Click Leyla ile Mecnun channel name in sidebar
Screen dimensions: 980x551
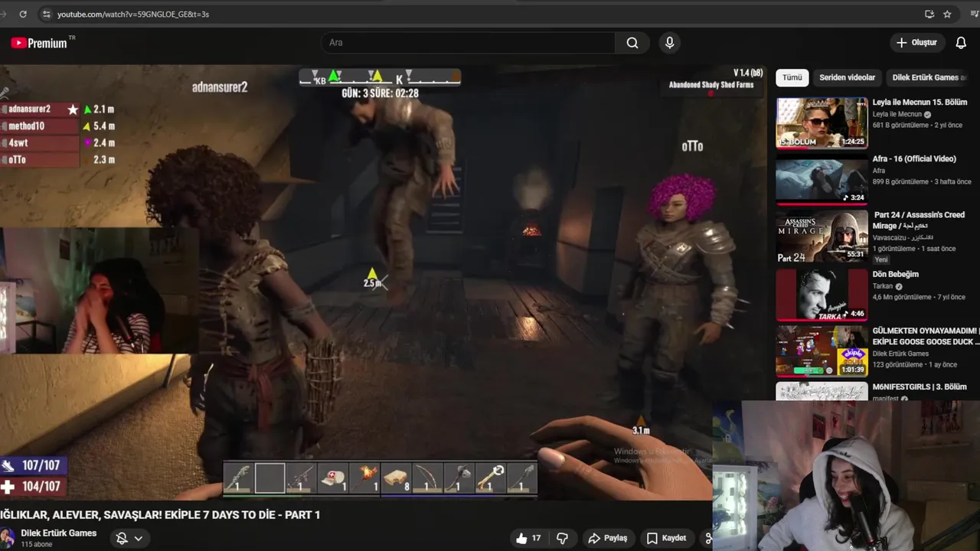coord(897,114)
